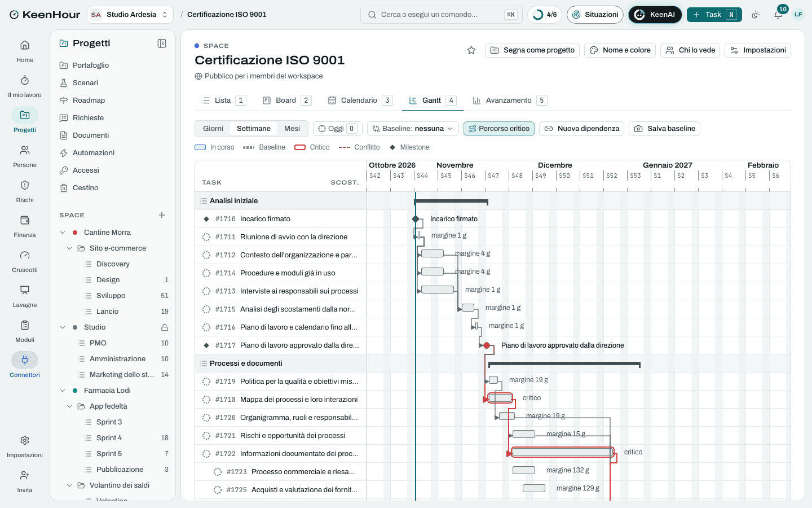Switch to the Calendario tab
The width and height of the screenshot is (812, 508).
[x=360, y=100]
